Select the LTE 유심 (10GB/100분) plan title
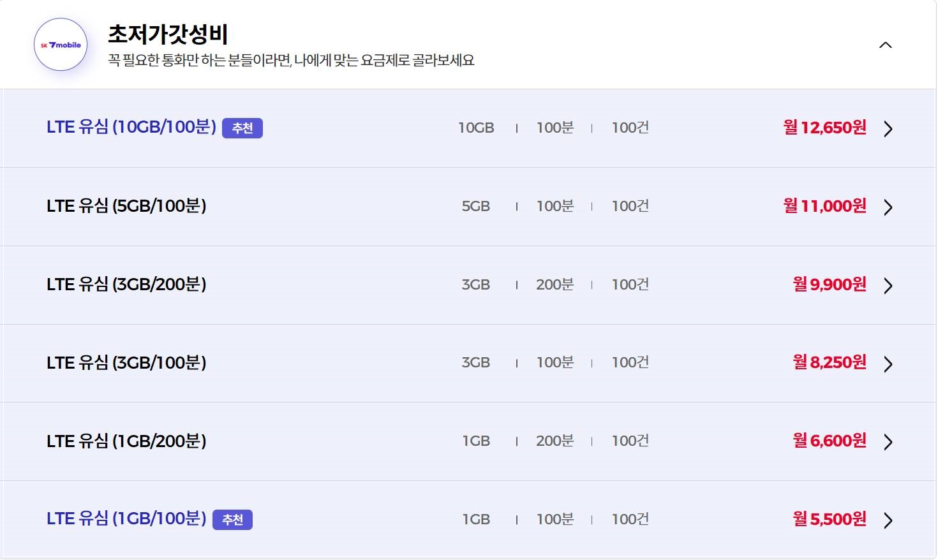 pyautogui.click(x=131, y=127)
